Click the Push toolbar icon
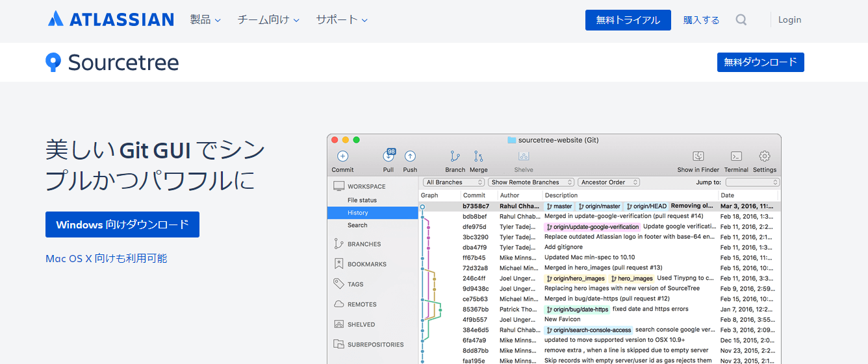Image resolution: width=868 pixels, height=364 pixels. (410, 156)
